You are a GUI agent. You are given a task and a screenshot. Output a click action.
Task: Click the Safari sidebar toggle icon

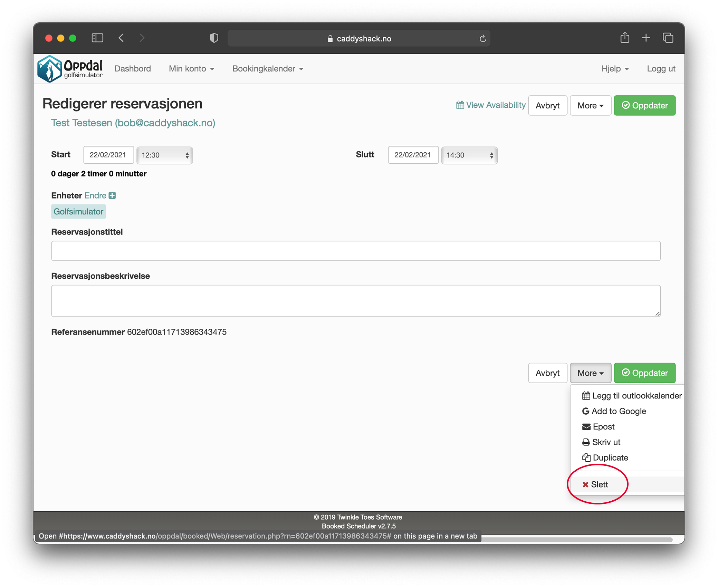(x=97, y=38)
